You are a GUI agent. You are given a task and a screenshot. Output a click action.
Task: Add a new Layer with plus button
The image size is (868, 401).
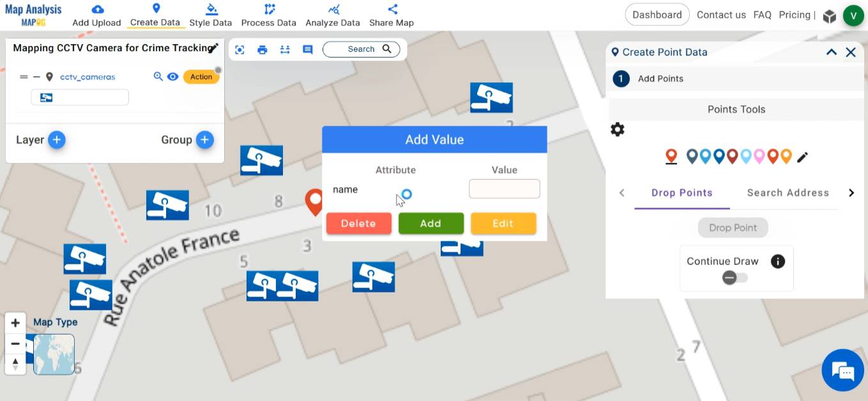coord(57,140)
